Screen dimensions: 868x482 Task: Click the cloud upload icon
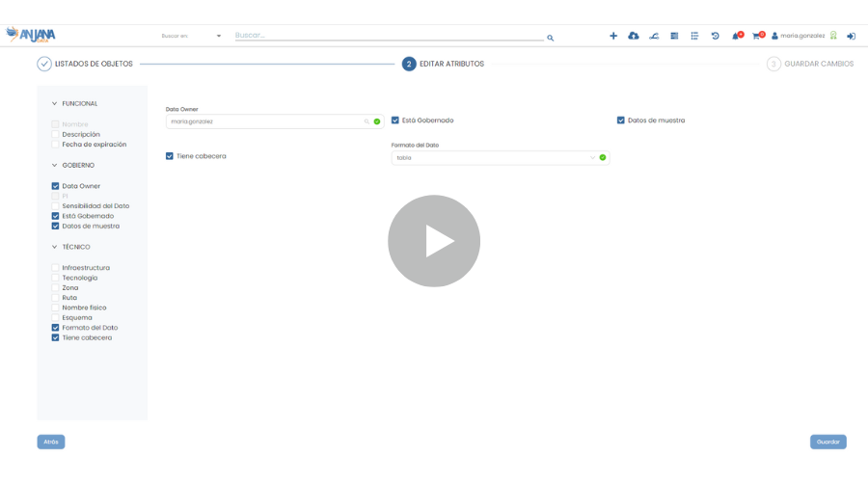point(634,36)
